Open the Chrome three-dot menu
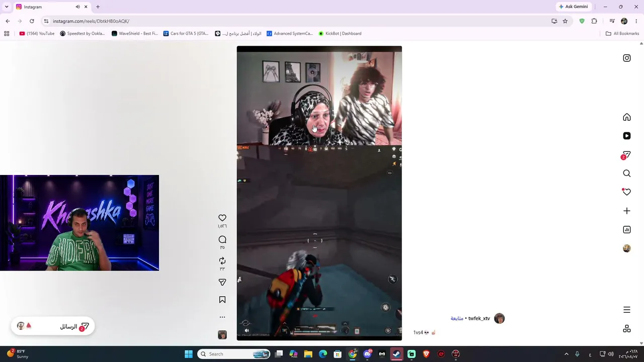644x362 pixels. click(636, 21)
